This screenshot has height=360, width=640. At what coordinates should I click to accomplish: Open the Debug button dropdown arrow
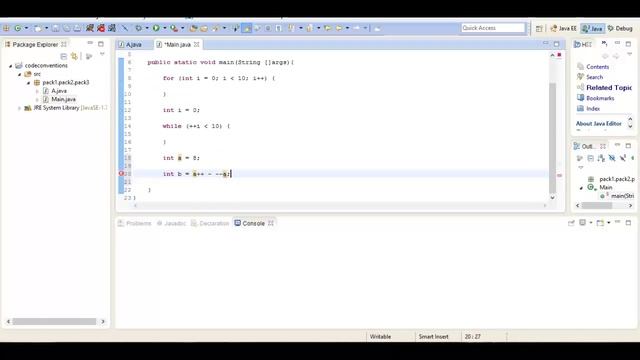[147, 28]
